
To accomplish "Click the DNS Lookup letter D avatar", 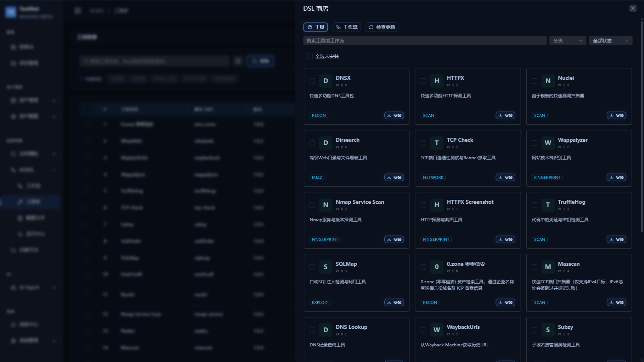I will point(325,330).
